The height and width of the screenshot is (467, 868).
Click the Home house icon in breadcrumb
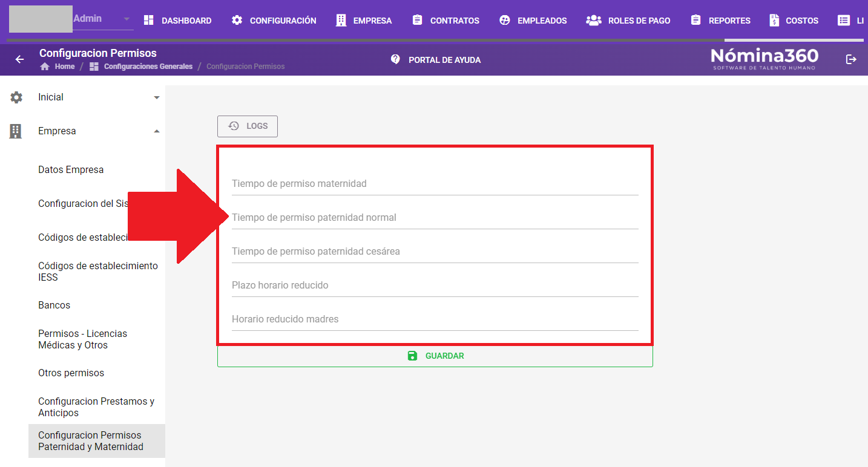click(x=44, y=67)
